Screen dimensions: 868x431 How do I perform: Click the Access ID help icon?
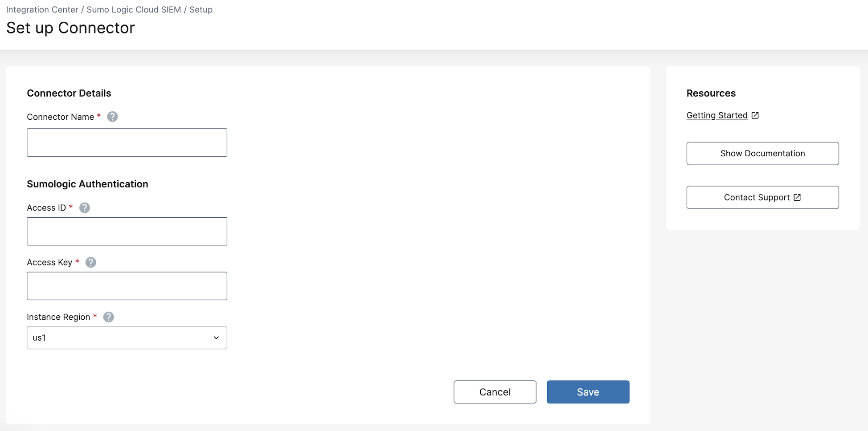[85, 207]
